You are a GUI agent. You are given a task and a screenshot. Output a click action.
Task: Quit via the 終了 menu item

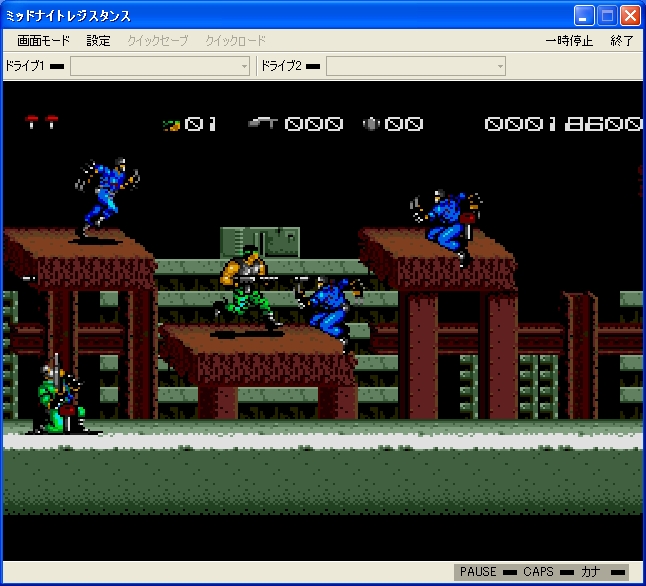[622, 40]
